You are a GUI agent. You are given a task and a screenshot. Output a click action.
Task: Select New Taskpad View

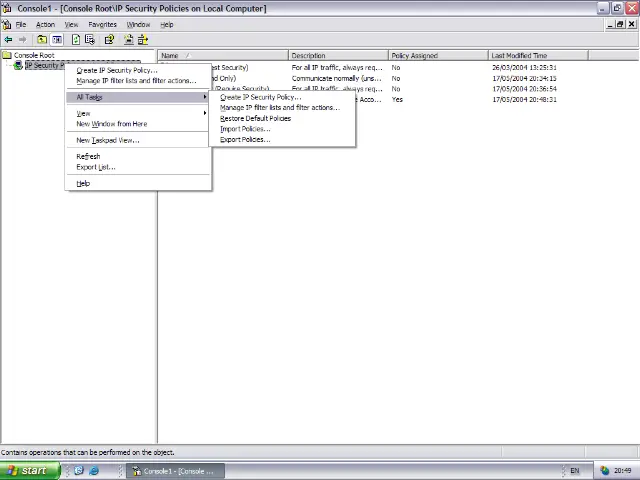(138, 140)
